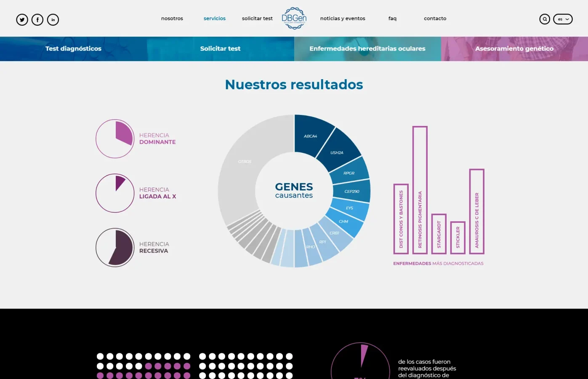The image size is (588, 379).
Task: Click the Amaurosis C de Leber bar
Action: 476,211
